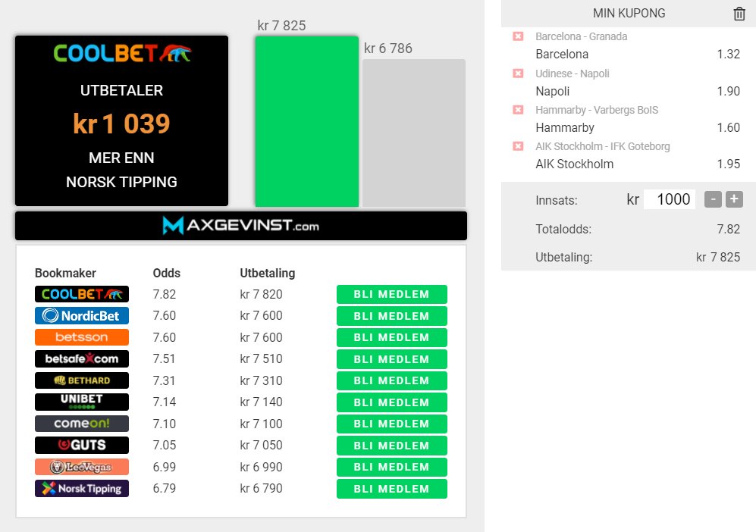Click BLI MEDLEM for NordicBet
Screen dimensions: 756x532
point(391,316)
